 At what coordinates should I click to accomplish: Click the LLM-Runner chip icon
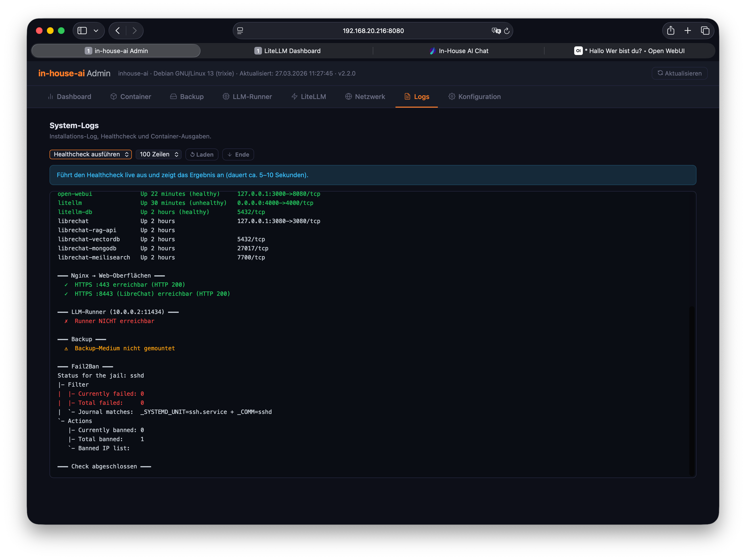(225, 96)
